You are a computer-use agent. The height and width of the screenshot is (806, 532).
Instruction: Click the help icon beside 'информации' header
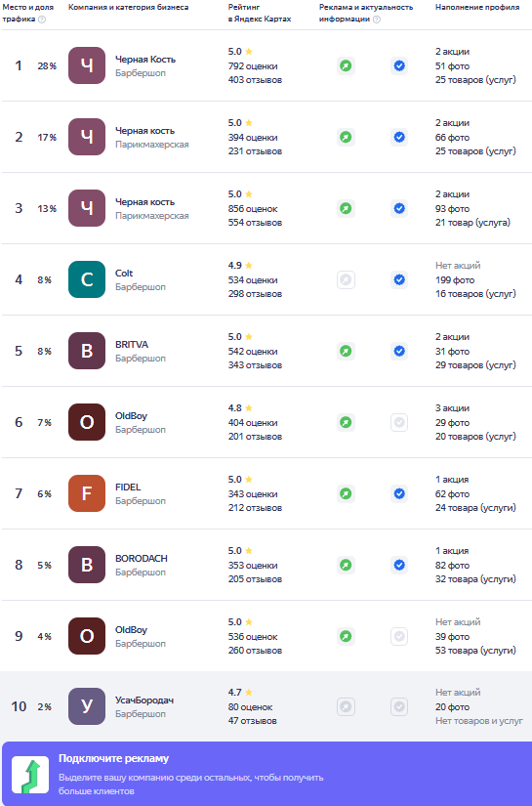tap(377, 20)
